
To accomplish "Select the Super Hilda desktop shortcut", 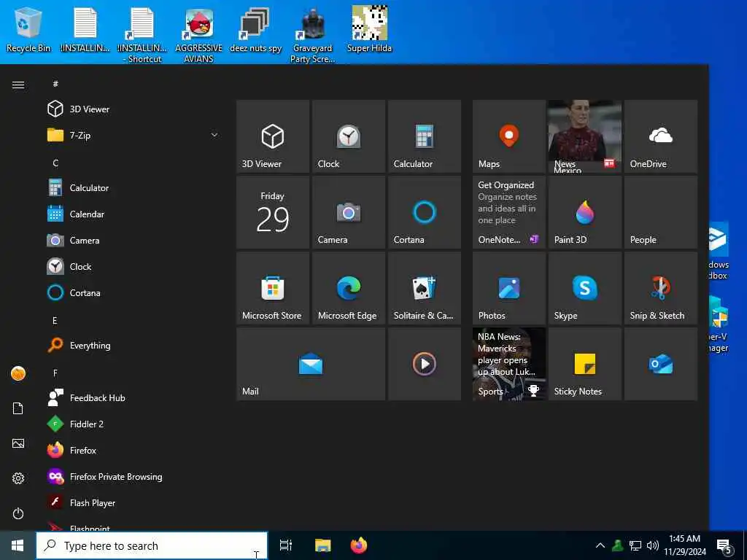I will (x=369, y=29).
